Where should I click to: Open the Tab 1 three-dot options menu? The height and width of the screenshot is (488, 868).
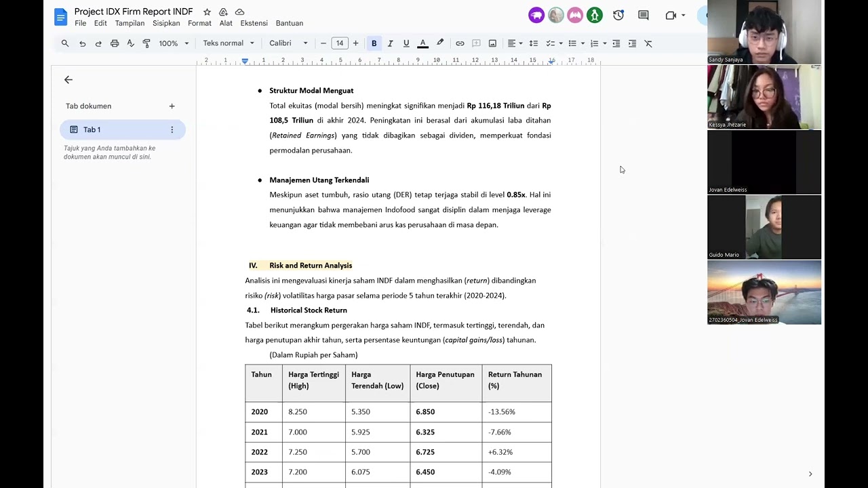pos(172,129)
